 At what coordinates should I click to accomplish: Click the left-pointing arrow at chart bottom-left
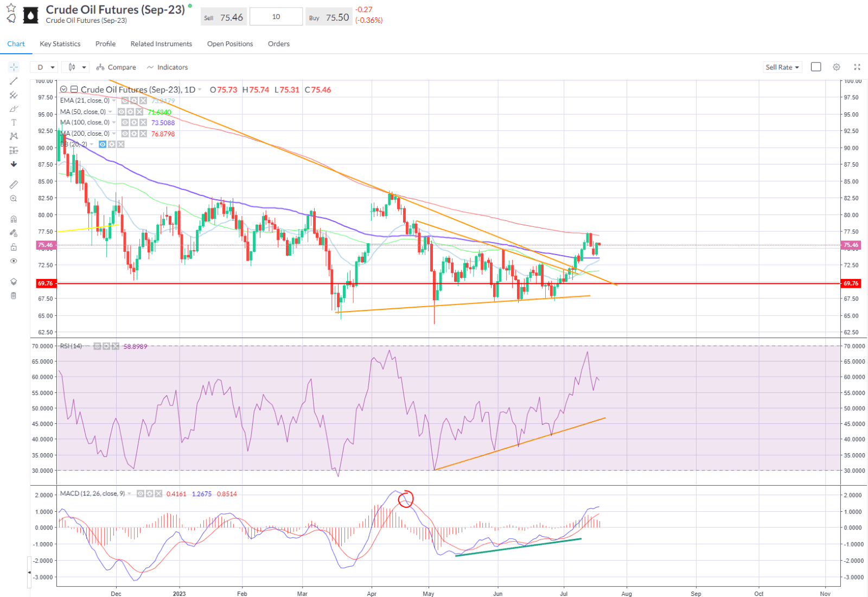click(29, 572)
